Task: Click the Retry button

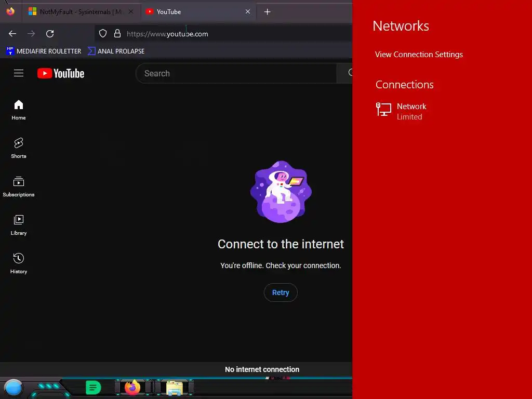Action: 281,292
